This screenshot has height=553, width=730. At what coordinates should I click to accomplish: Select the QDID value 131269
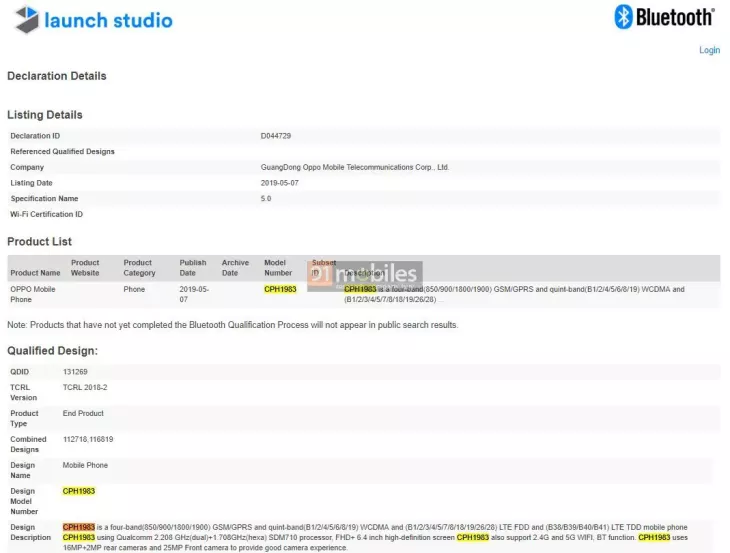(x=76, y=372)
